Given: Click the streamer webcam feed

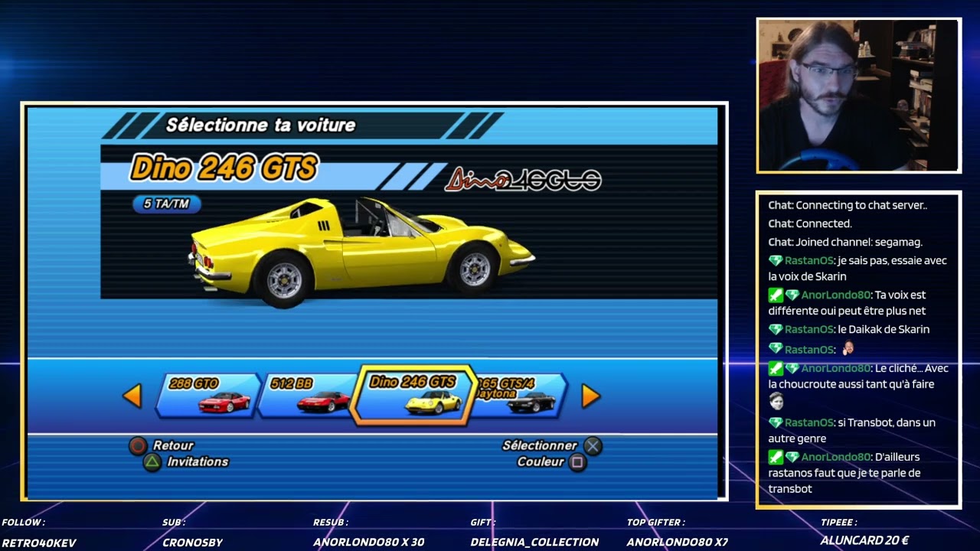Looking at the screenshot, I should pyautogui.click(x=858, y=95).
